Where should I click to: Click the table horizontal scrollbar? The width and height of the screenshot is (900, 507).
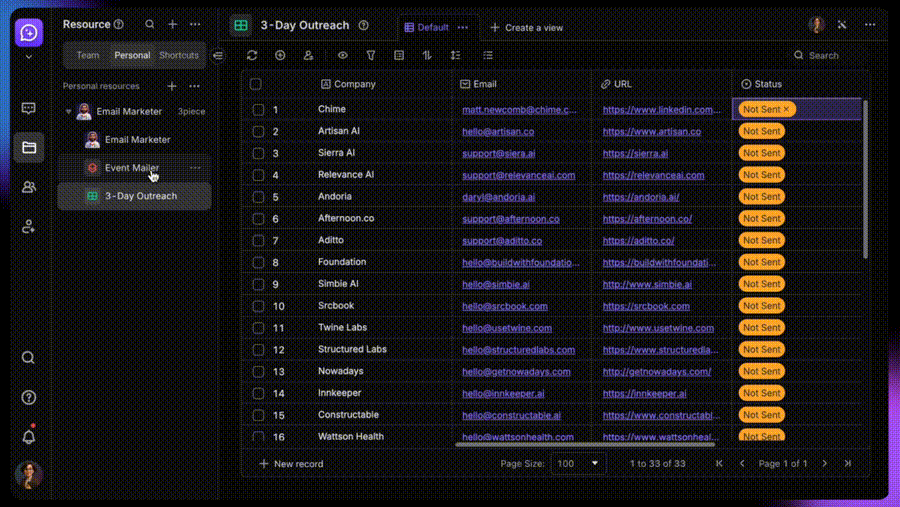pos(585,444)
